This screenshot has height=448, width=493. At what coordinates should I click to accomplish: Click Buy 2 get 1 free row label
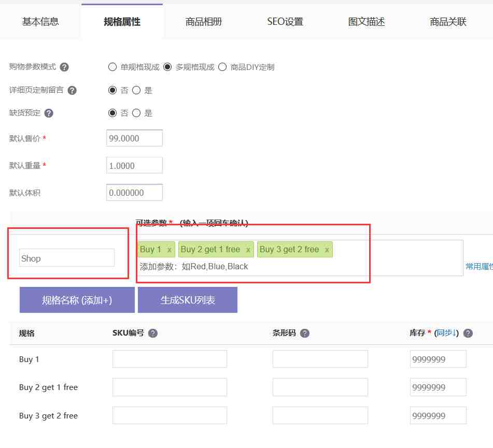pyautogui.click(x=48, y=387)
